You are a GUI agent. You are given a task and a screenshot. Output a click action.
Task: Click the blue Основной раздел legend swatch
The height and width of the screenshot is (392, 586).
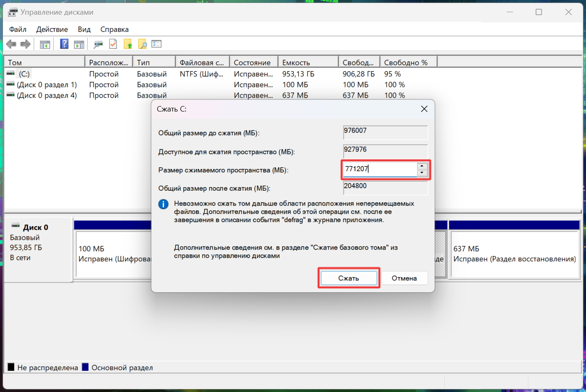coord(85,367)
